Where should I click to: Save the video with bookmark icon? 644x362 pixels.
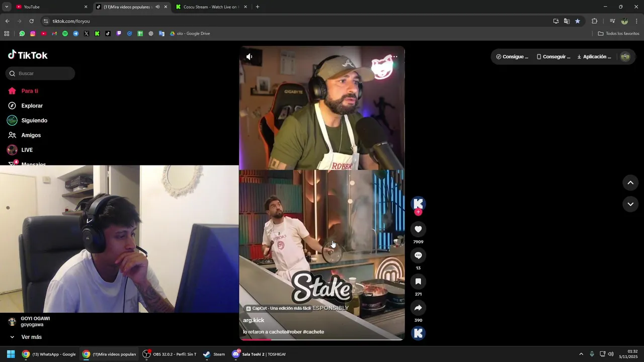(x=418, y=282)
